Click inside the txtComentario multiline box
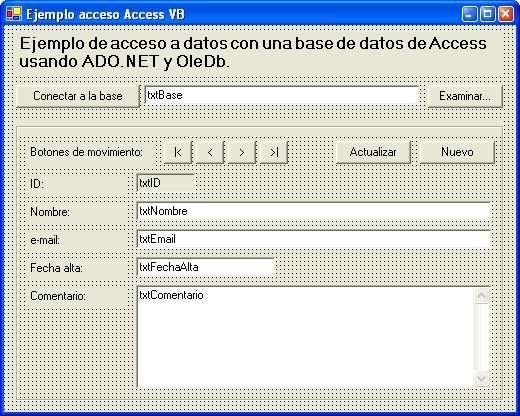Screen dimensions: 520x416 [305, 337]
